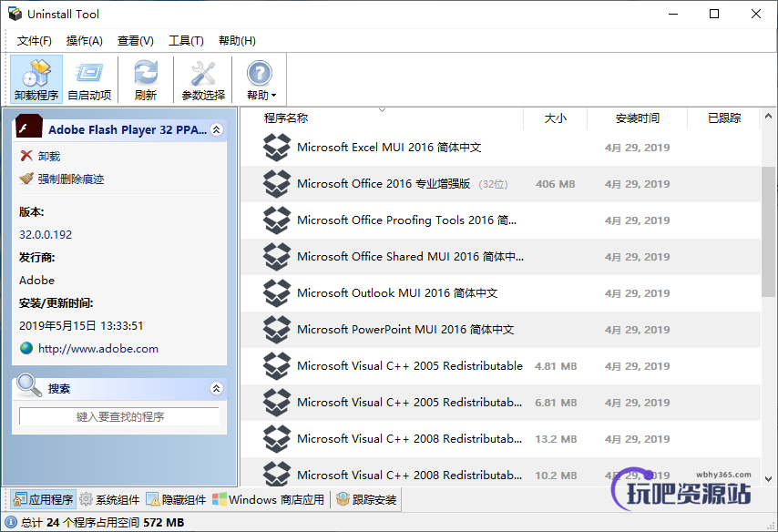Collapse the 搜索 panel
Screen dimensions: 778x532
coord(216,388)
